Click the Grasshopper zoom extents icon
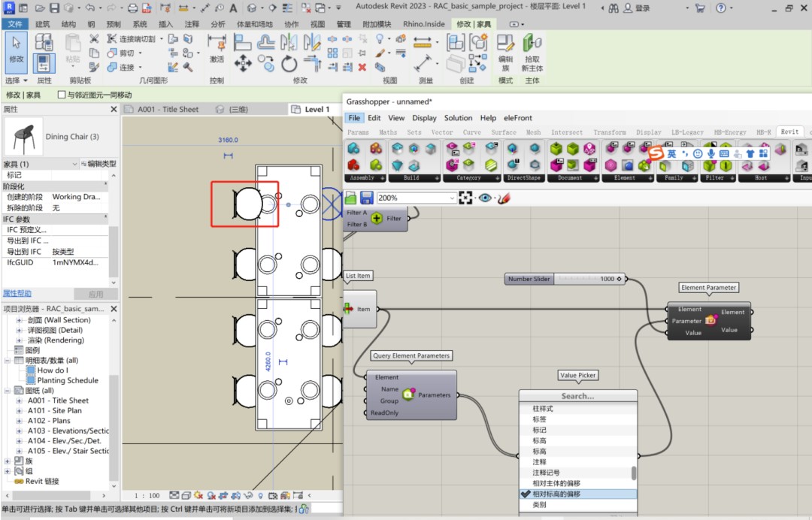Viewport: 812px width, 520px height. 465,198
